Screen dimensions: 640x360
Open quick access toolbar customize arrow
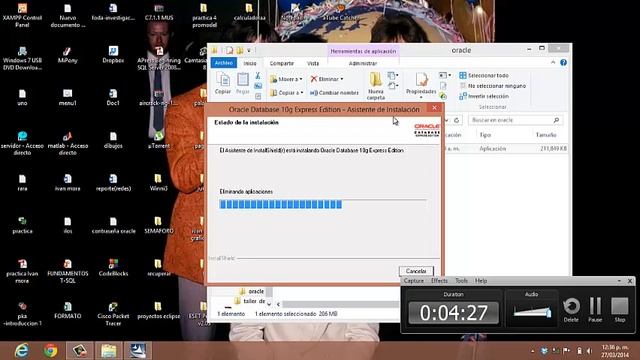pyautogui.click(x=249, y=51)
